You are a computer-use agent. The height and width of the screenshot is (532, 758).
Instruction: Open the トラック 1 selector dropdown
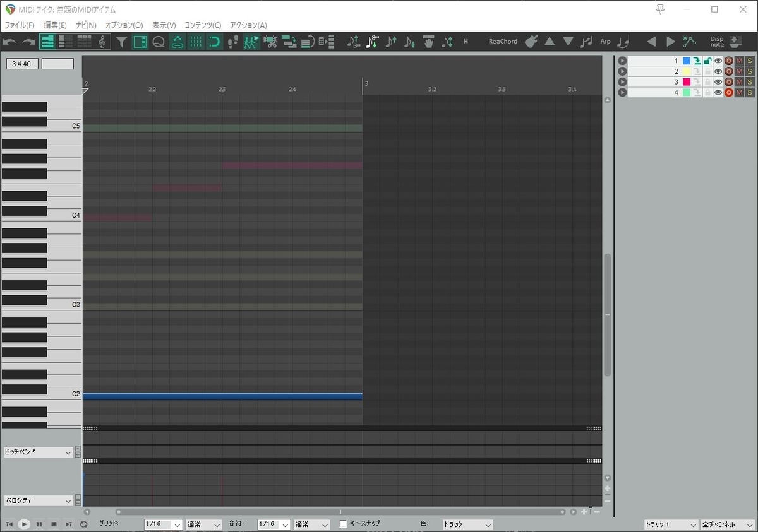point(671,524)
